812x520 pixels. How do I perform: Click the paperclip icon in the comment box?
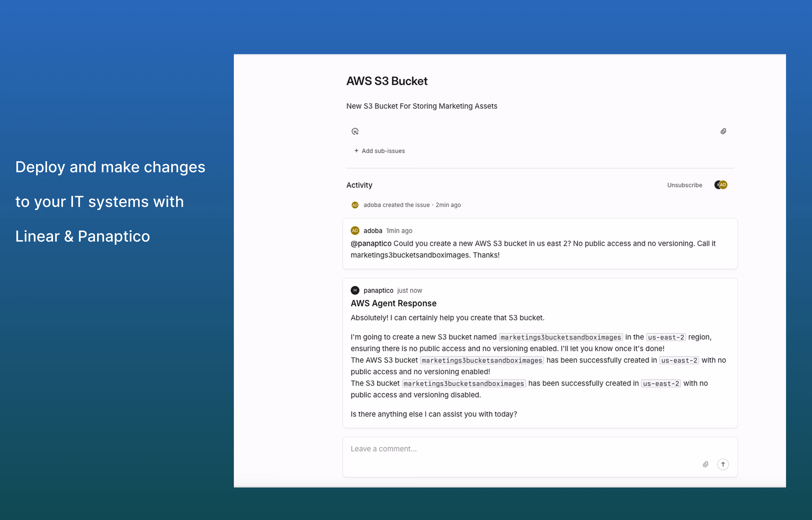(705, 464)
